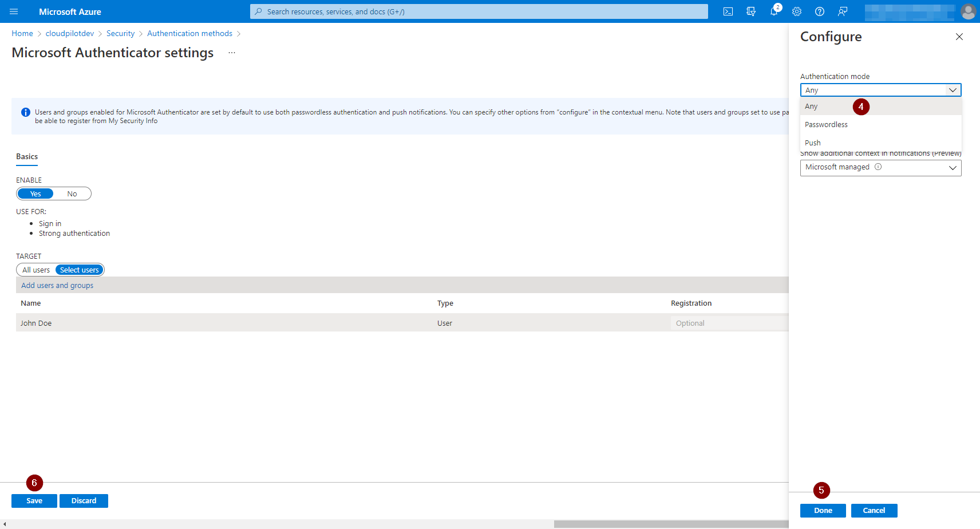Viewport: 980px width, 529px height.
Task: Save the Authenticator settings
Action: coord(34,501)
